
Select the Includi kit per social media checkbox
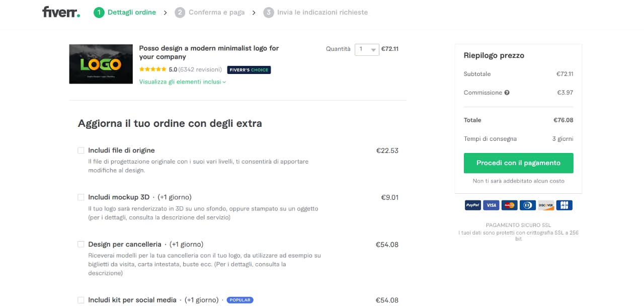pos(81,300)
